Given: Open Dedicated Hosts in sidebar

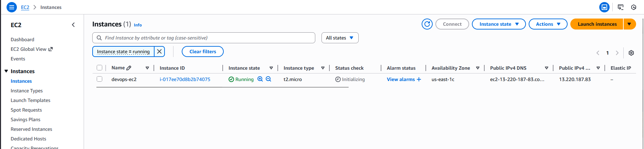Looking at the screenshot, I should (x=28, y=139).
